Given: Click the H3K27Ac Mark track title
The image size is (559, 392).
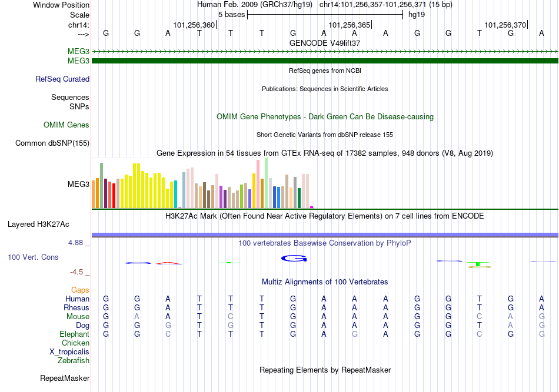Looking at the screenshot, I should point(325,216).
